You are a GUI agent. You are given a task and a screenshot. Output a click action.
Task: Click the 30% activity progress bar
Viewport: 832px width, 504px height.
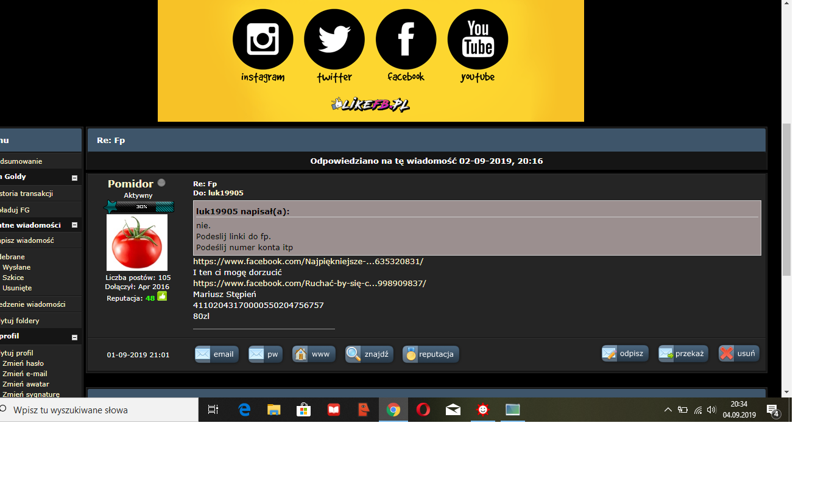139,207
